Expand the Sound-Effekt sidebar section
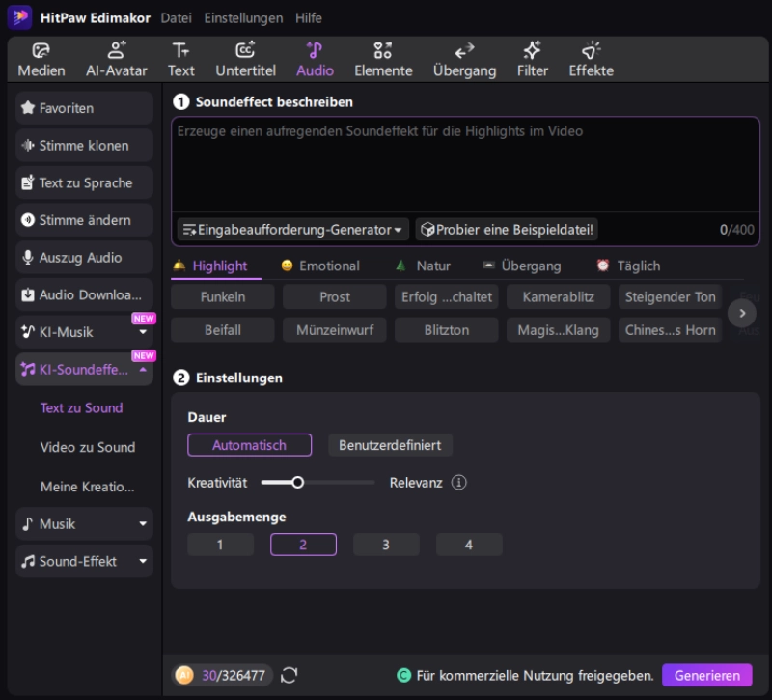 (84, 561)
